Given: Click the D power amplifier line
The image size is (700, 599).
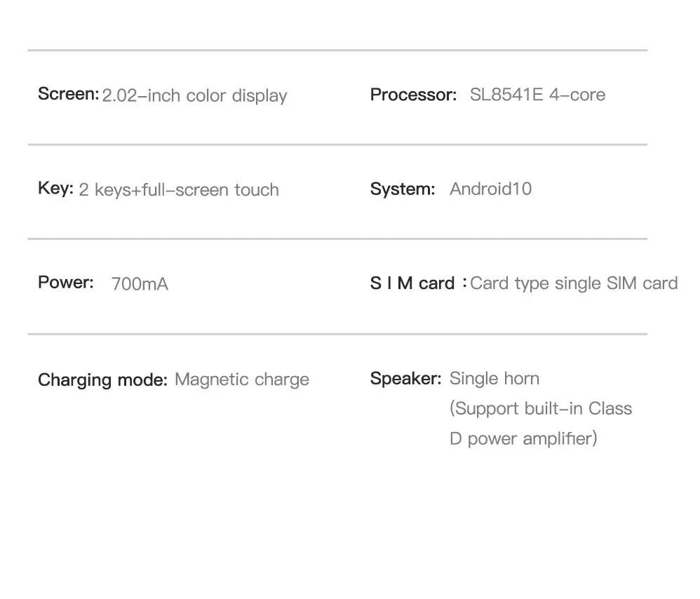Looking at the screenshot, I should click(523, 438).
